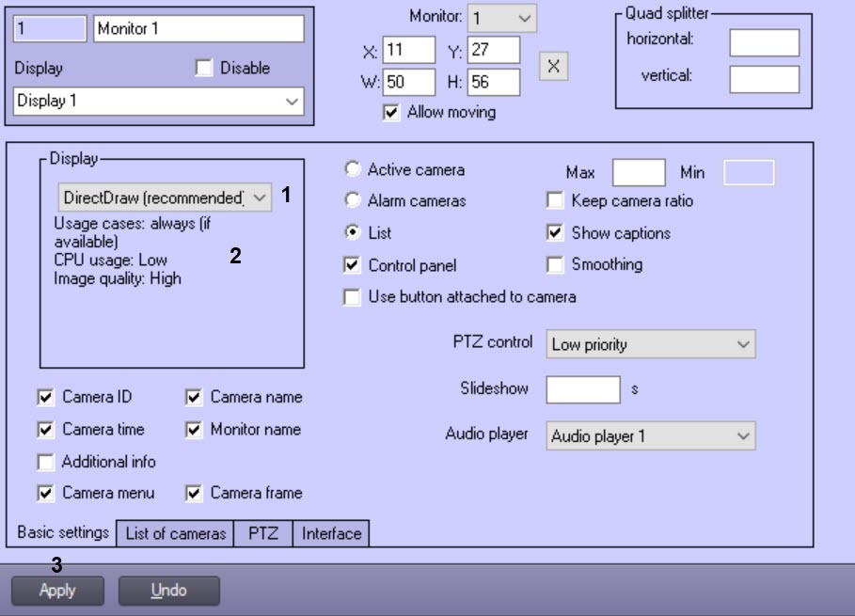This screenshot has width=855, height=616.
Task: Click the H height field
Action: tap(494, 82)
